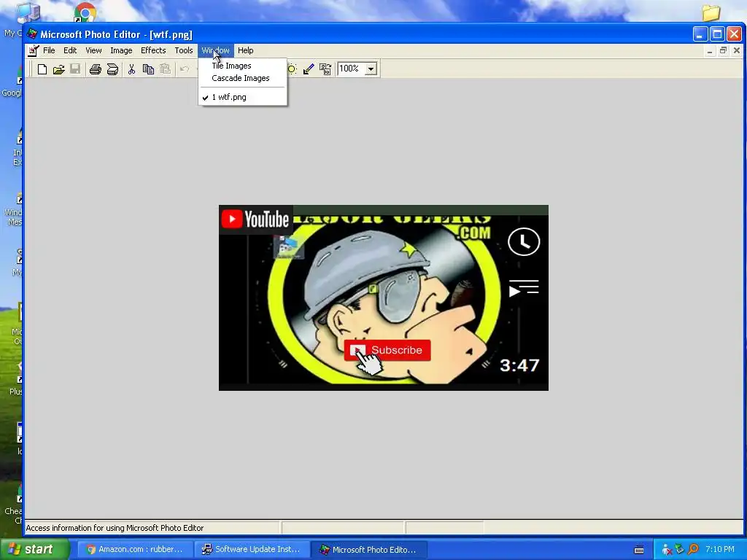Click the Safely Remove Hardware tray icon
The height and width of the screenshot is (560, 747).
[680, 550]
